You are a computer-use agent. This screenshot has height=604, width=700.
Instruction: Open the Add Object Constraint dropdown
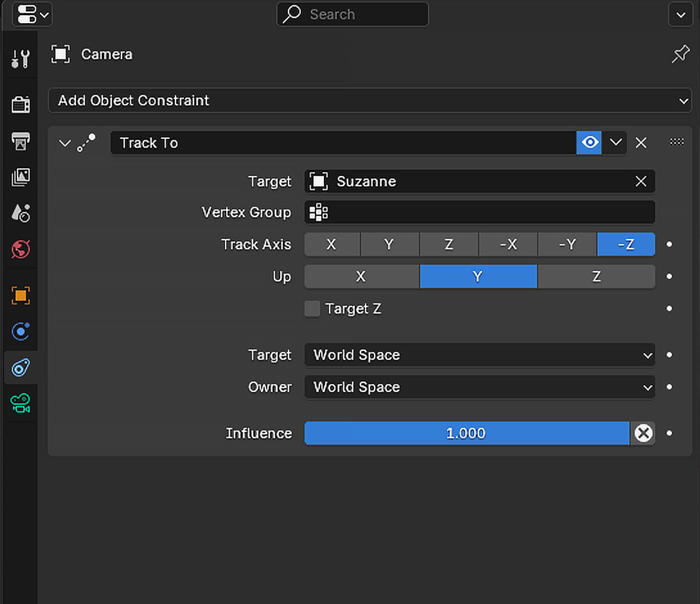point(370,101)
